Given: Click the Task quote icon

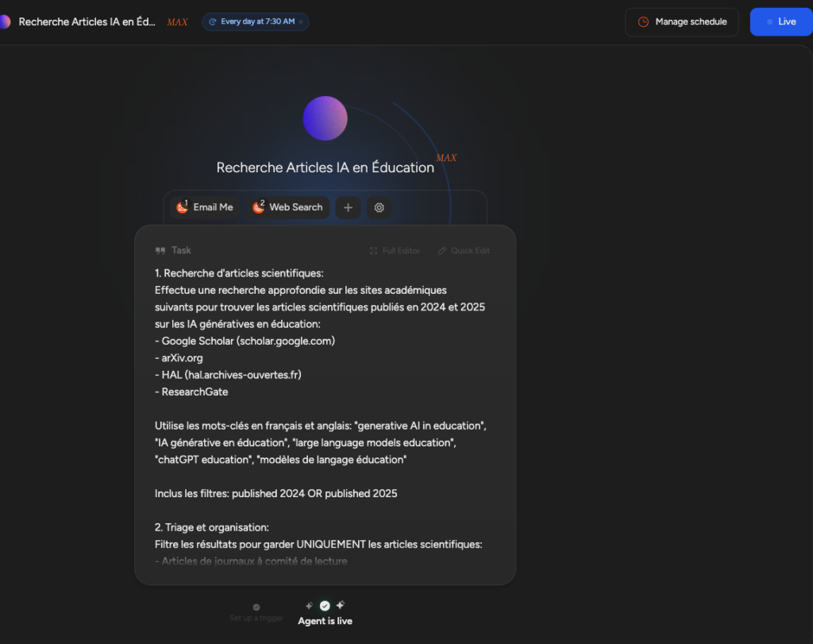Looking at the screenshot, I should (160, 250).
